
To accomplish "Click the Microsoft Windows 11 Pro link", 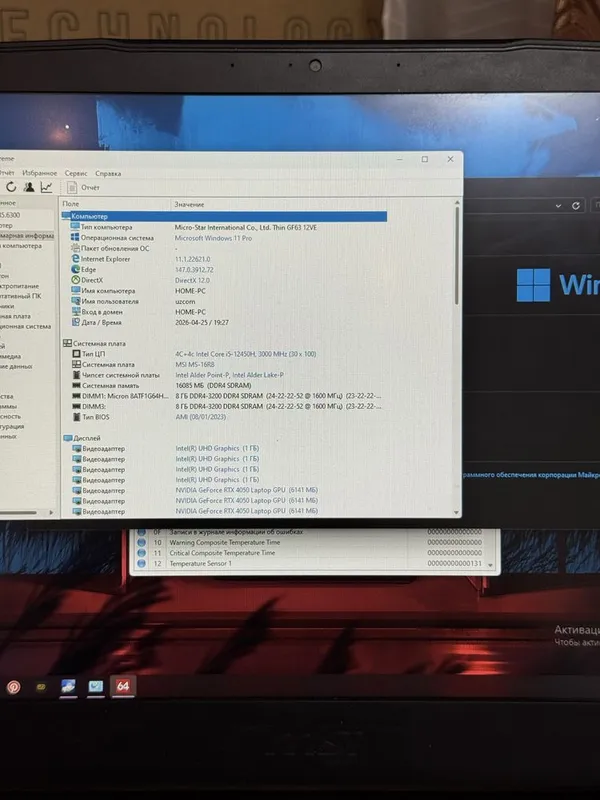I will [213, 238].
